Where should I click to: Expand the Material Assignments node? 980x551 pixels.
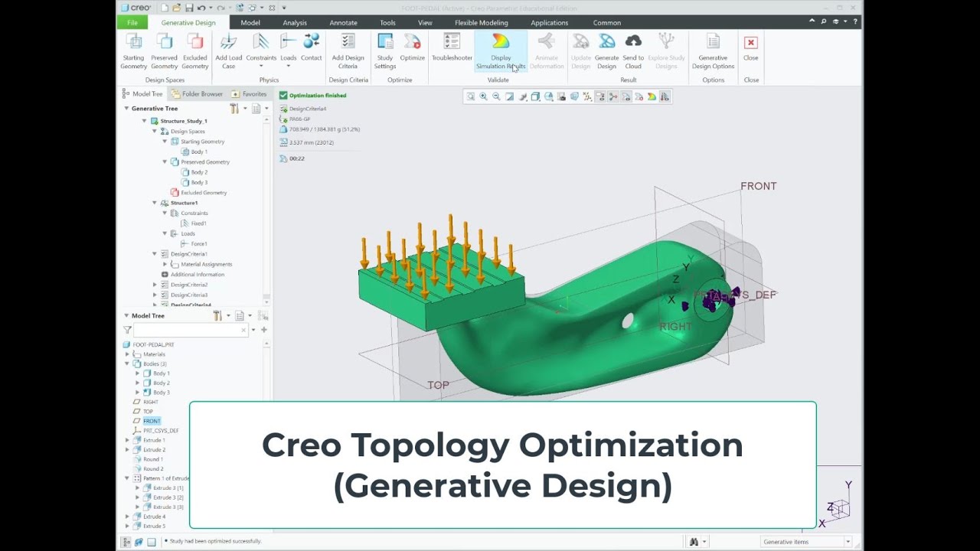click(165, 264)
